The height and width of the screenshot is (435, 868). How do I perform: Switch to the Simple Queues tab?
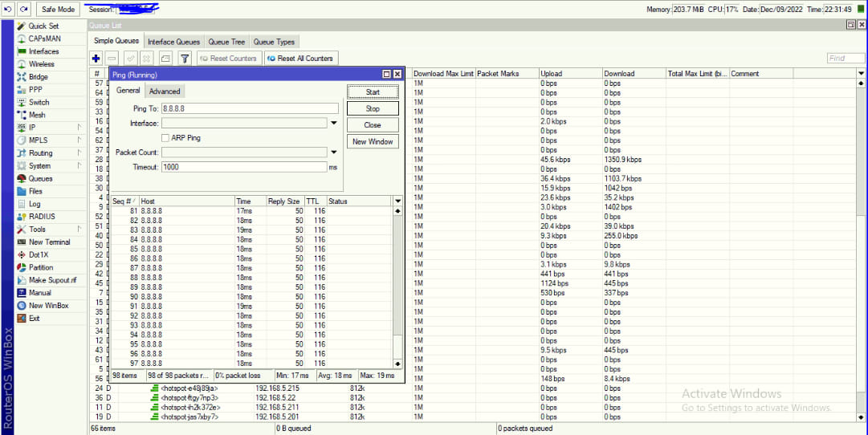(x=116, y=41)
